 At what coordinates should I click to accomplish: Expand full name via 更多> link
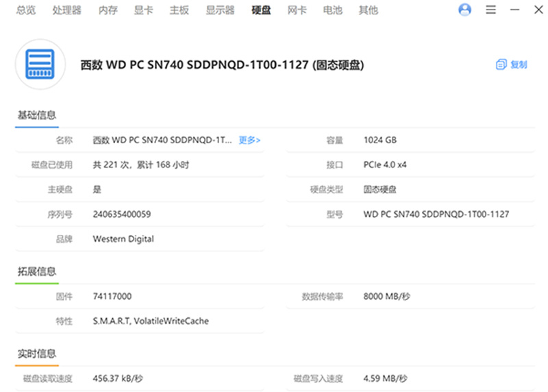(249, 140)
